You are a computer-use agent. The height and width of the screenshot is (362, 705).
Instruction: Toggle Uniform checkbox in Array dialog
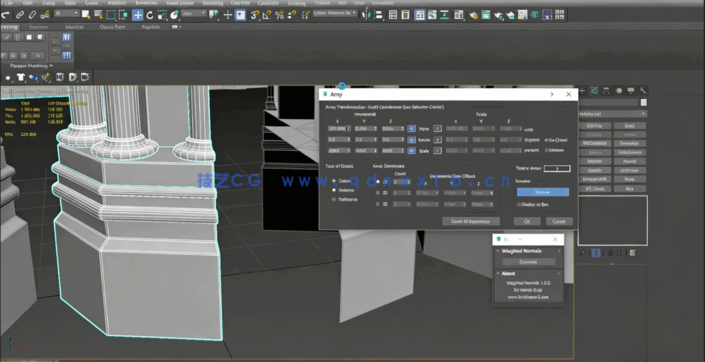[546, 150]
